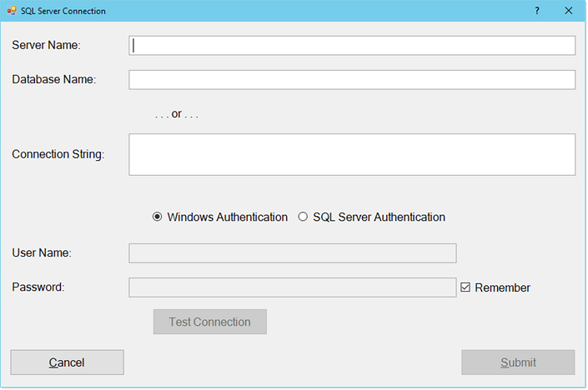The width and height of the screenshot is (588, 390).
Task: Click the ". . . or . . ." text
Action: point(177,114)
